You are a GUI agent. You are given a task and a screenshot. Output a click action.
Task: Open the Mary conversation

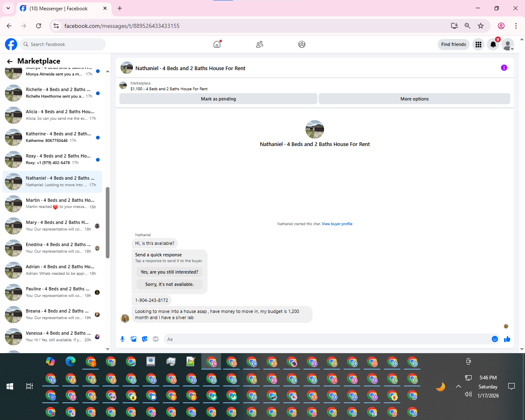(x=52, y=226)
